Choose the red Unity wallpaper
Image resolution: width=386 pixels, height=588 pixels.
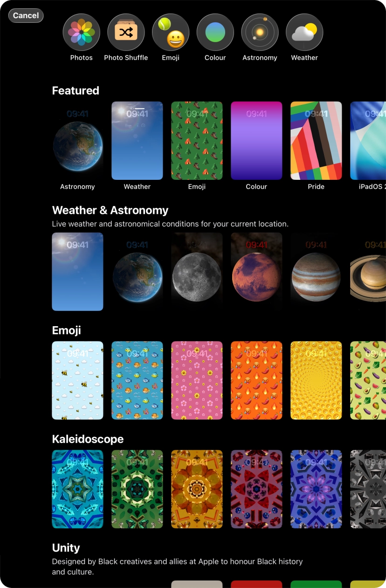pyautogui.click(x=256, y=584)
